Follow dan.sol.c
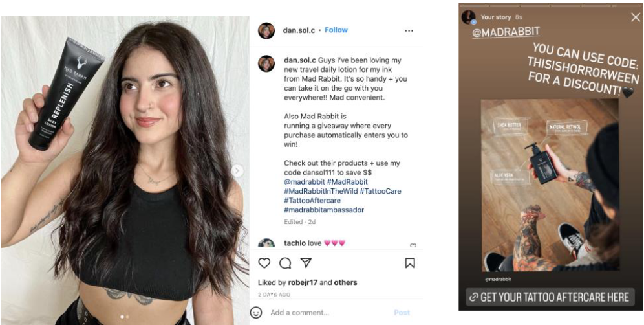The width and height of the screenshot is (644, 325). click(336, 30)
